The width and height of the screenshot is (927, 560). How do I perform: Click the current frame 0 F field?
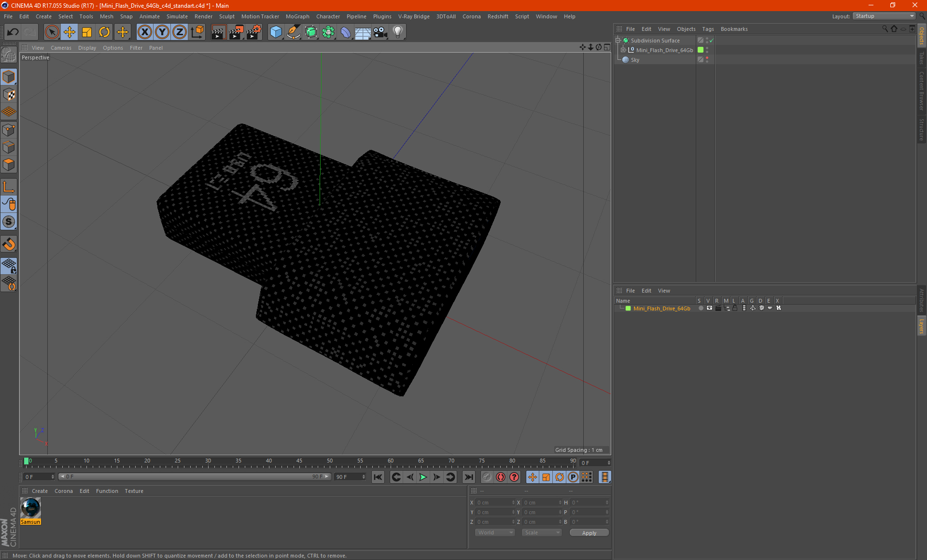[x=39, y=477]
